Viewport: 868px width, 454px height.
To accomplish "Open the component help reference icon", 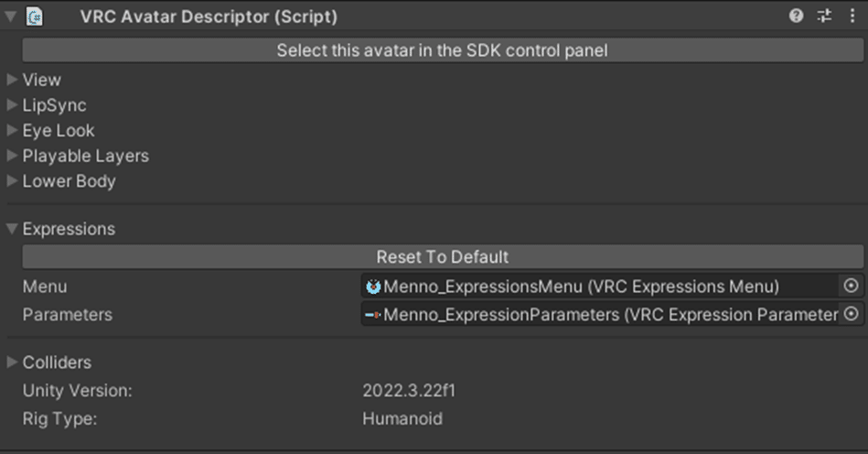I will (x=797, y=16).
